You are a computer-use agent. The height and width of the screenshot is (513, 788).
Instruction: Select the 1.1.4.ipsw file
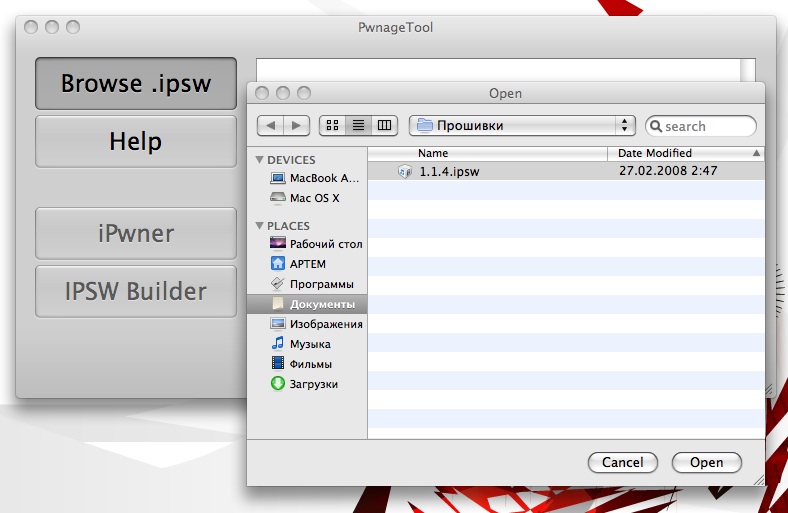click(x=566, y=171)
